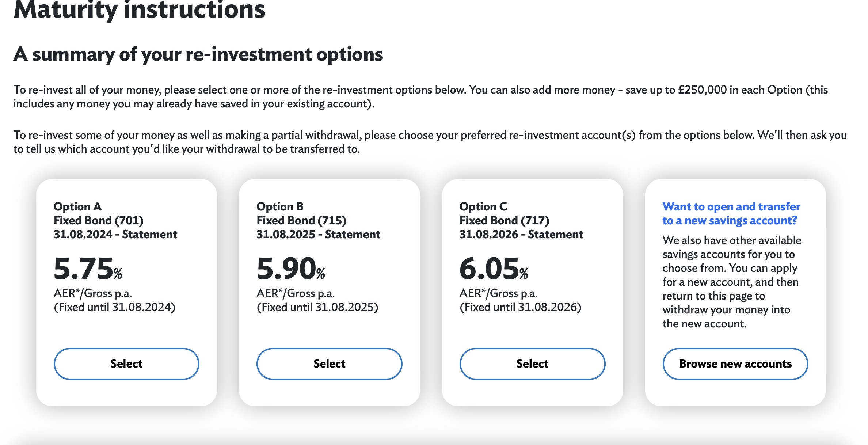Screen dimensions: 868x445
Task: Click the 5.90% interest rate figure
Action: click(x=290, y=269)
